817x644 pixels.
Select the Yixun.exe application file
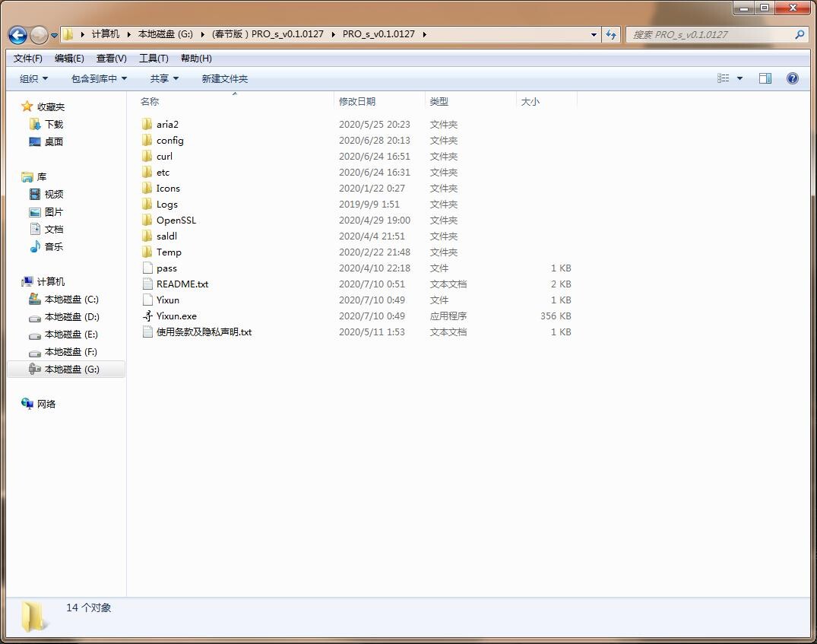coord(176,316)
